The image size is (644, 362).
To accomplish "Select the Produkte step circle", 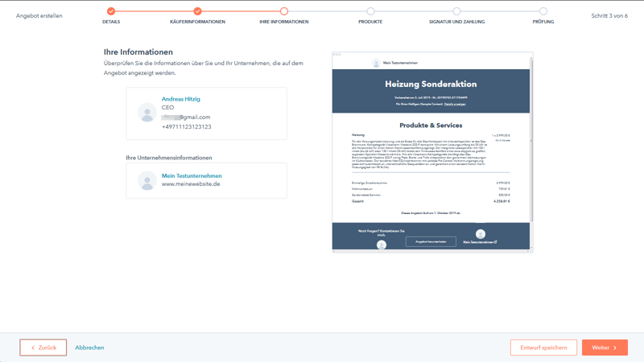I will (x=370, y=11).
